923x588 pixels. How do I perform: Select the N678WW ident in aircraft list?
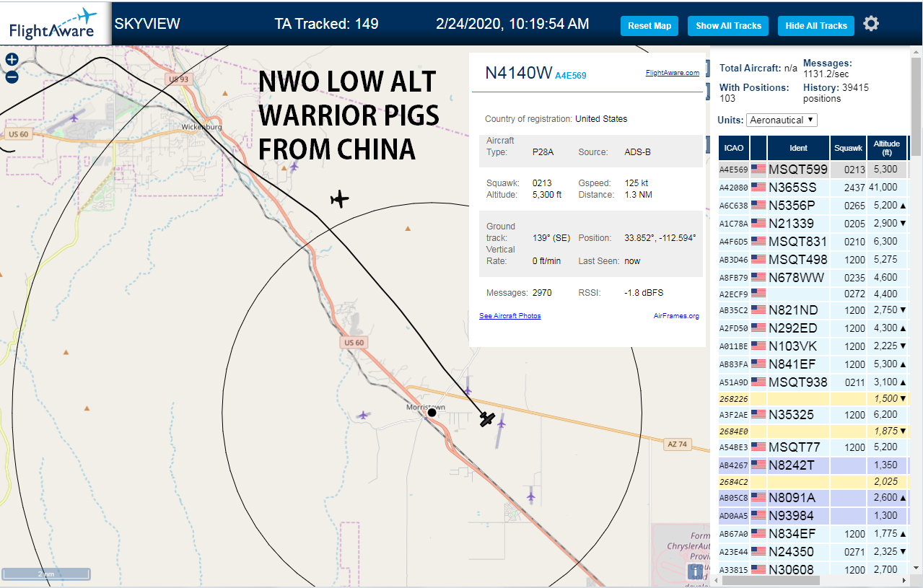point(796,278)
